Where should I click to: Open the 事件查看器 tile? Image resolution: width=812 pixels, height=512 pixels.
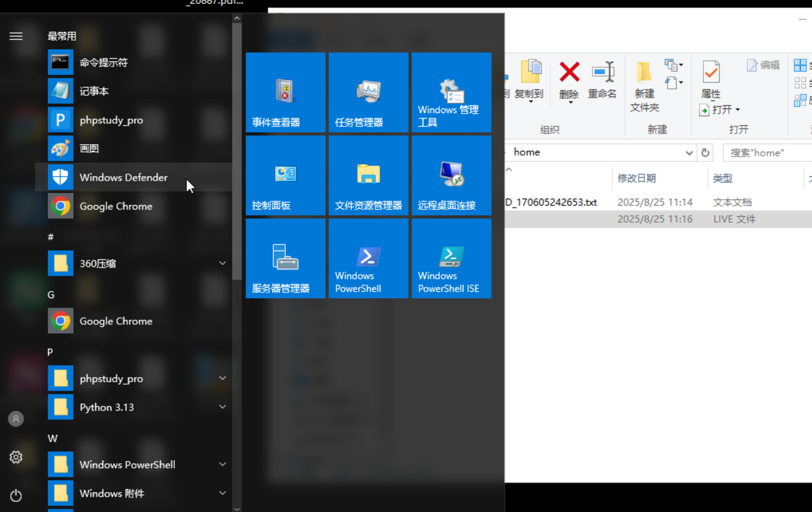(x=285, y=93)
